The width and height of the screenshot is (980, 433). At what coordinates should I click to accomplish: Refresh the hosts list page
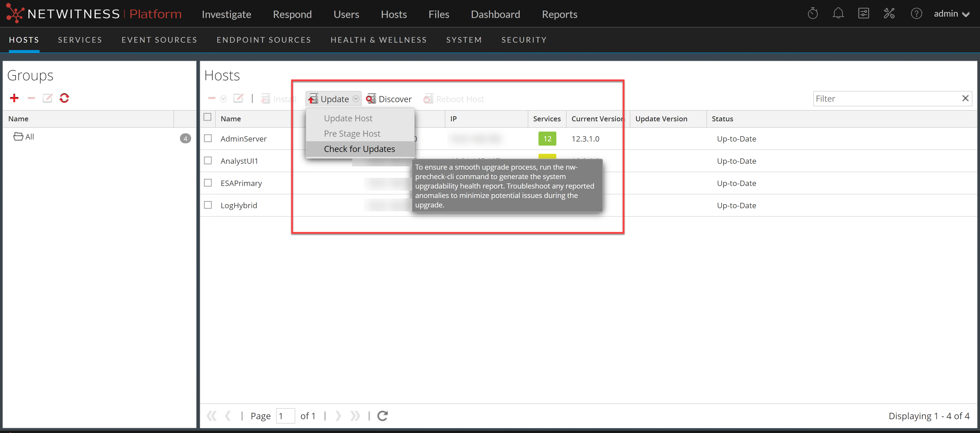pos(382,416)
